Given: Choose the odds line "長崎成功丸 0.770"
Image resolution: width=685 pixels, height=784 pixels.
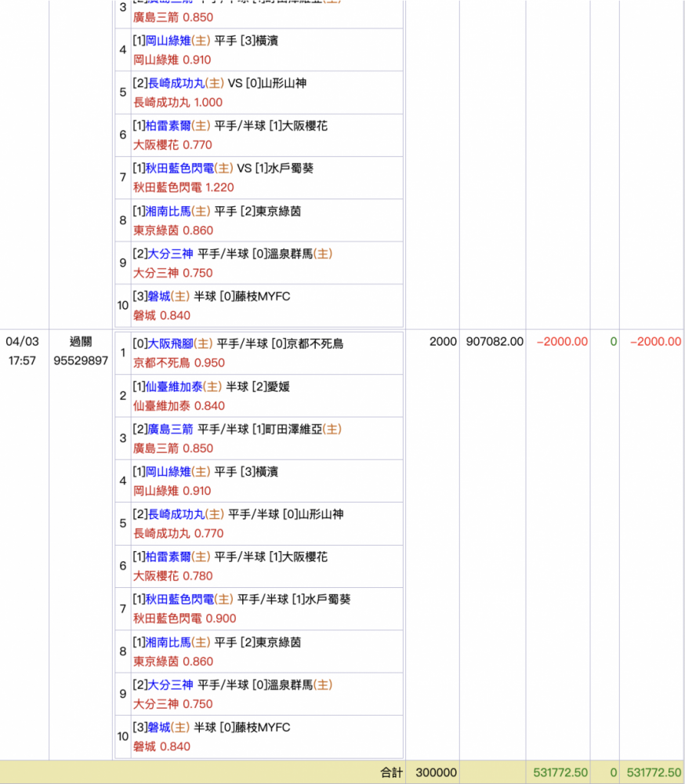Looking at the screenshot, I should (178, 533).
